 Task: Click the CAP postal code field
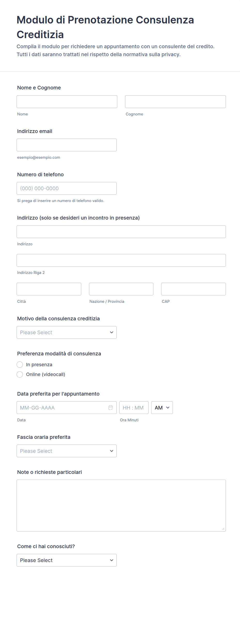coord(193,289)
